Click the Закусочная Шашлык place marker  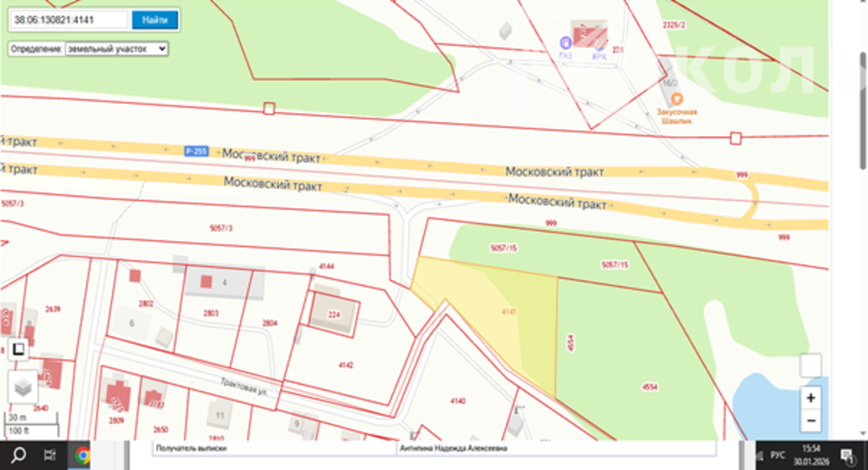coord(677,99)
